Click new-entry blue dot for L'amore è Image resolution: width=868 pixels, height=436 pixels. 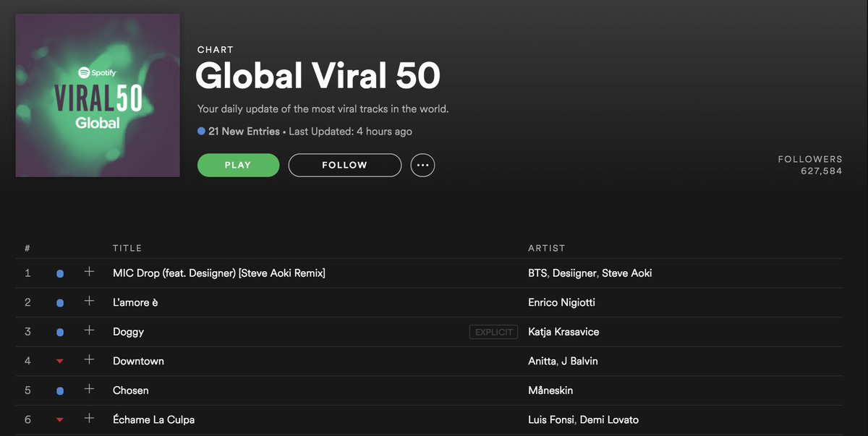point(60,303)
